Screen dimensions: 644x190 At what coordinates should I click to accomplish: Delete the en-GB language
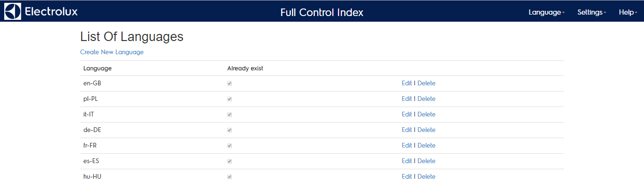[x=426, y=83]
